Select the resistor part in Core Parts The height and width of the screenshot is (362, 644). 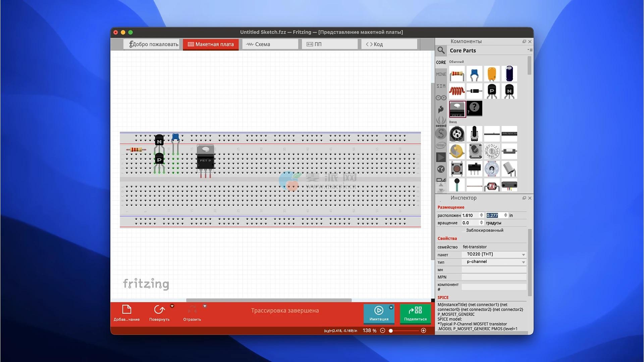457,74
